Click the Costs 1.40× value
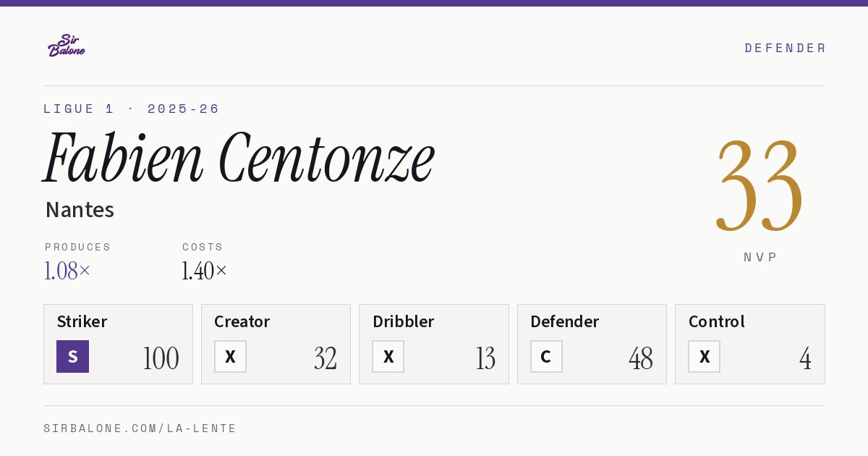This screenshot has width=868, height=456. [205, 271]
